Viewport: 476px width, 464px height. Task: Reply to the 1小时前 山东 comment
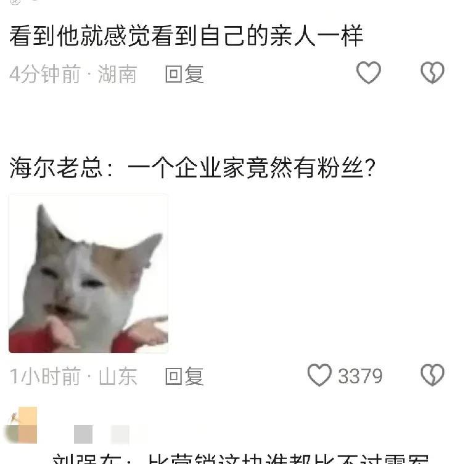(x=184, y=376)
